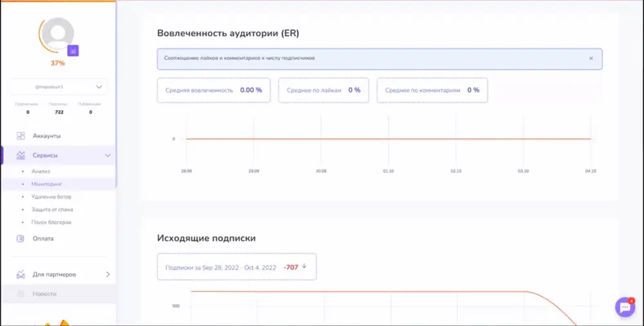This screenshot has width=644, height=326.
Task: Click the 02.10 axis date label
Action: point(456,171)
